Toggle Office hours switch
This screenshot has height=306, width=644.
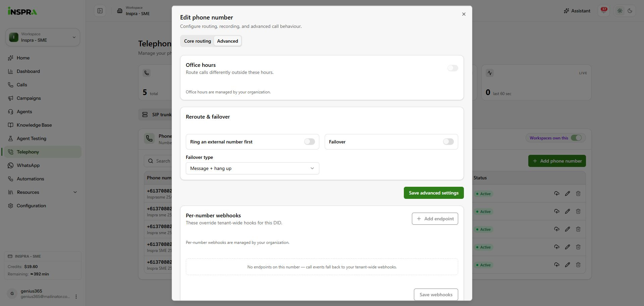(452, 68)
